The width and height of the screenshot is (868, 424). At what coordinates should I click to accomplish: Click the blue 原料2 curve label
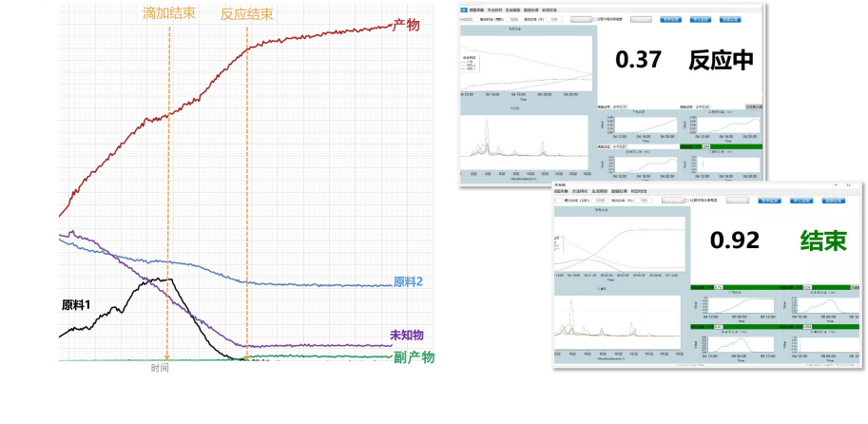point(407,282)
